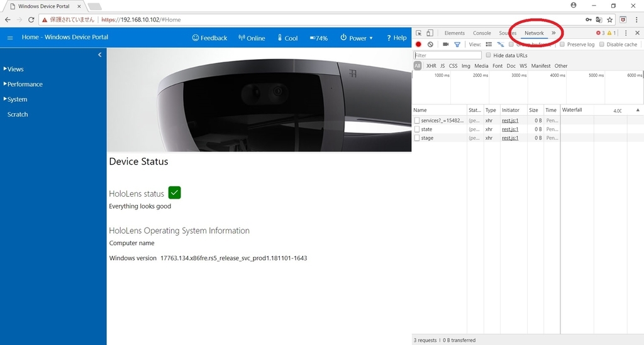Screen dimensions: 644x345
Task: Click the Chrome profile avatar icon
Action: [574, 5]
